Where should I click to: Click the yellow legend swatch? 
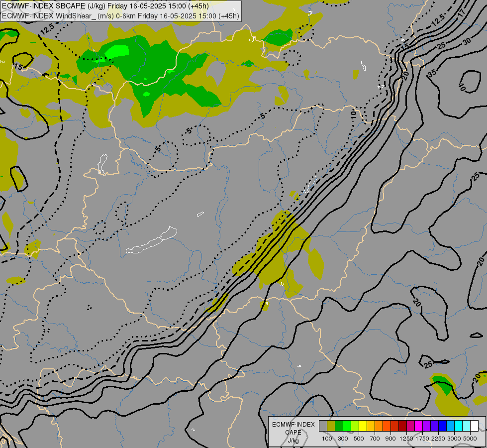(363, 426)
